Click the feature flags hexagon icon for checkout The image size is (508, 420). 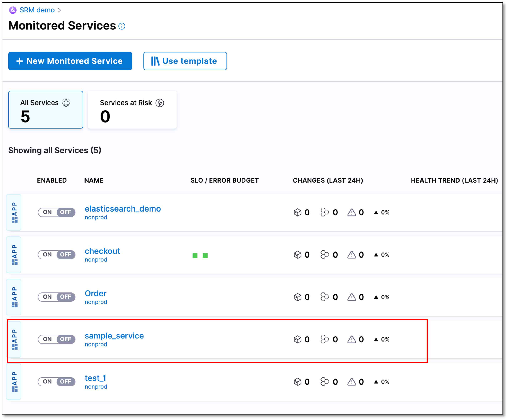click(325, 254)
